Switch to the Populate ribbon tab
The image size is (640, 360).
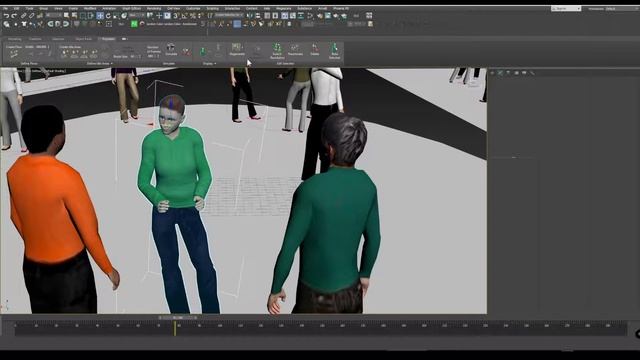coord(108,39)
